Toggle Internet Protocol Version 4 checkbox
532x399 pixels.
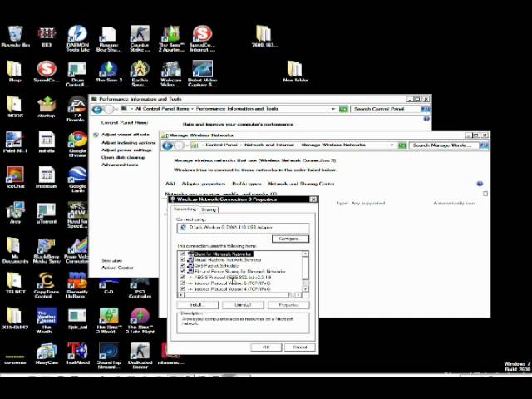(x=183, y=289)
